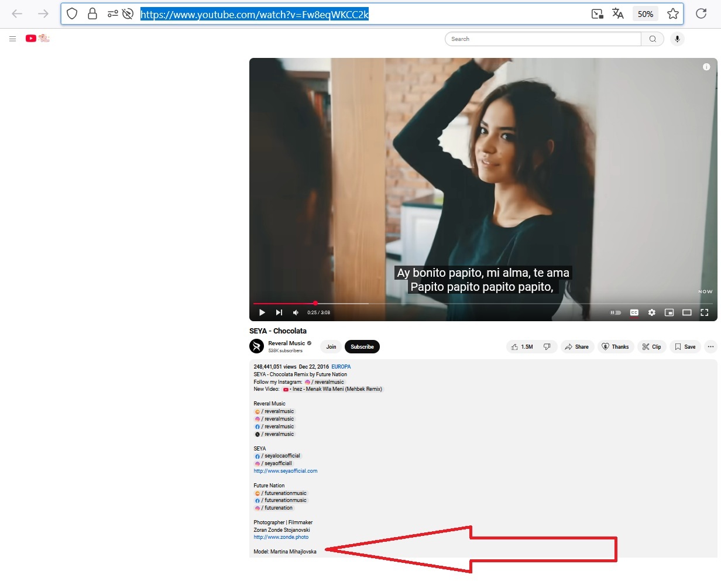Open Future Nation's first listed link (orange icon)

[x=280, y=493]
